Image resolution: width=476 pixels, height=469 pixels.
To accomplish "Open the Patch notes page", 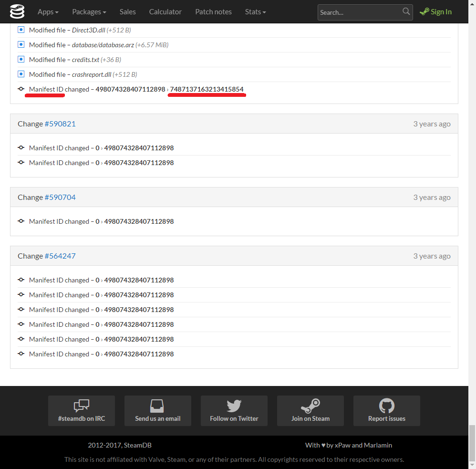I will [213, 12].
